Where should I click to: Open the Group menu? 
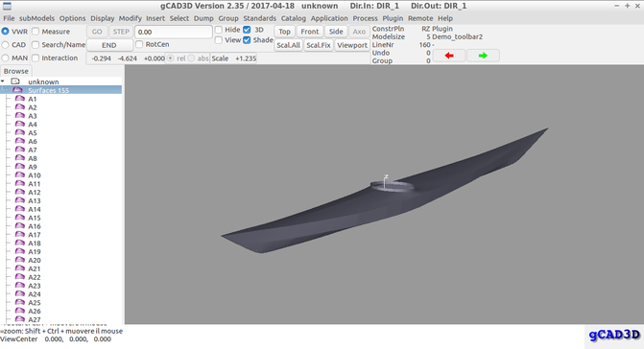(228, 18)
